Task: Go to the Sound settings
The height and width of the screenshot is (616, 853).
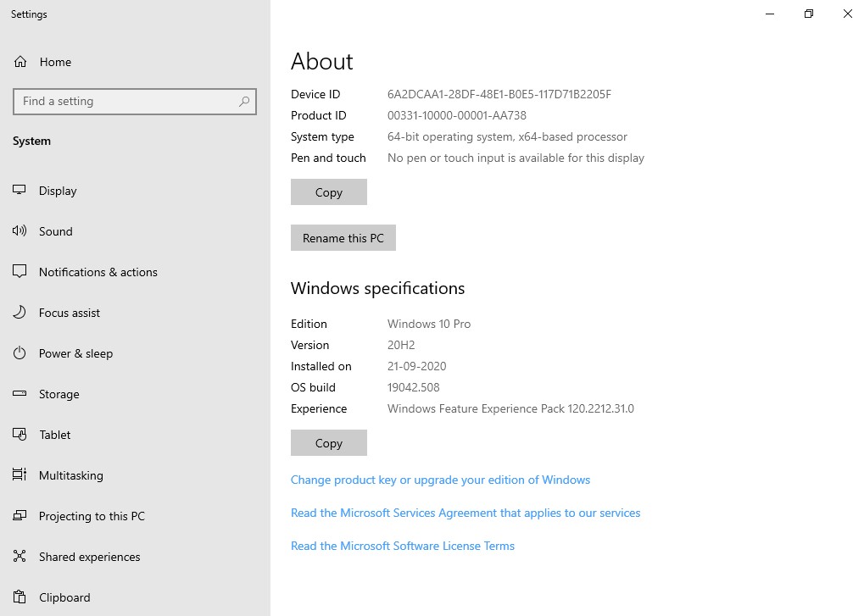Action: [x=135, y=231]
